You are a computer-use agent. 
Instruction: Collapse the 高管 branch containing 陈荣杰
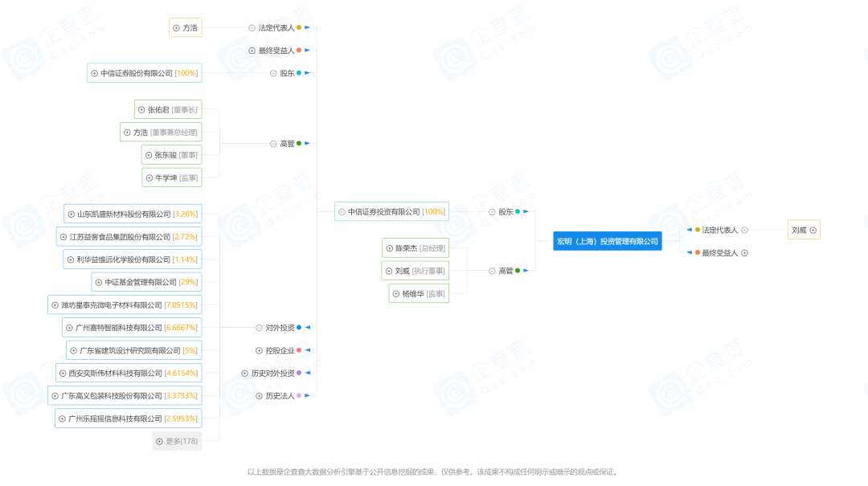(x=492, y=272)
